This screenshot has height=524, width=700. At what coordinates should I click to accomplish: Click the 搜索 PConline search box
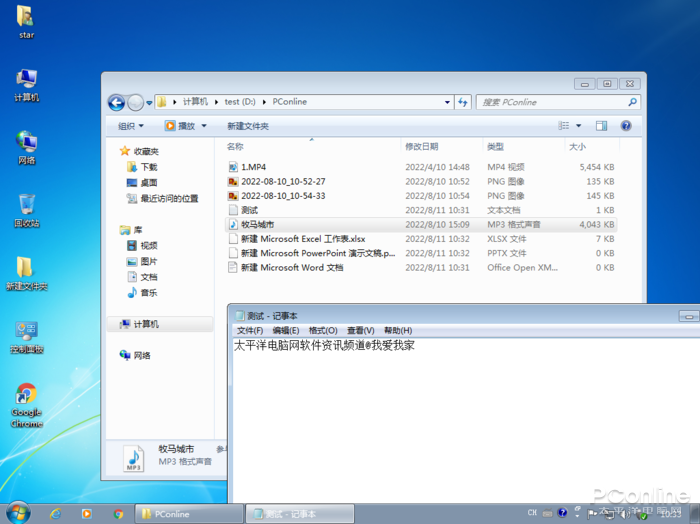553,102
